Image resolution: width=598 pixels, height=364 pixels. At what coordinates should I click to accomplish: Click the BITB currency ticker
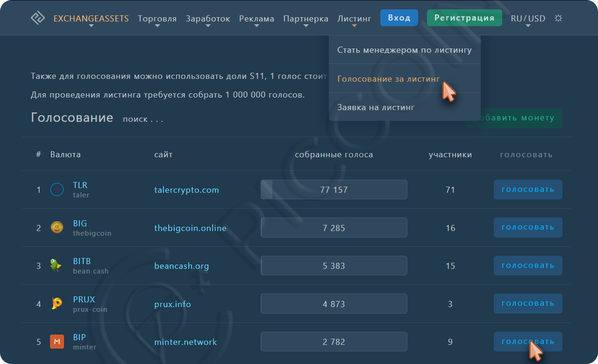click(82, 261)
